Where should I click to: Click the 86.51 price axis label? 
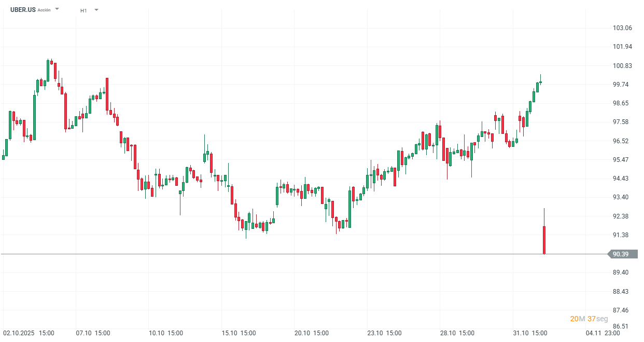(620, 325)
